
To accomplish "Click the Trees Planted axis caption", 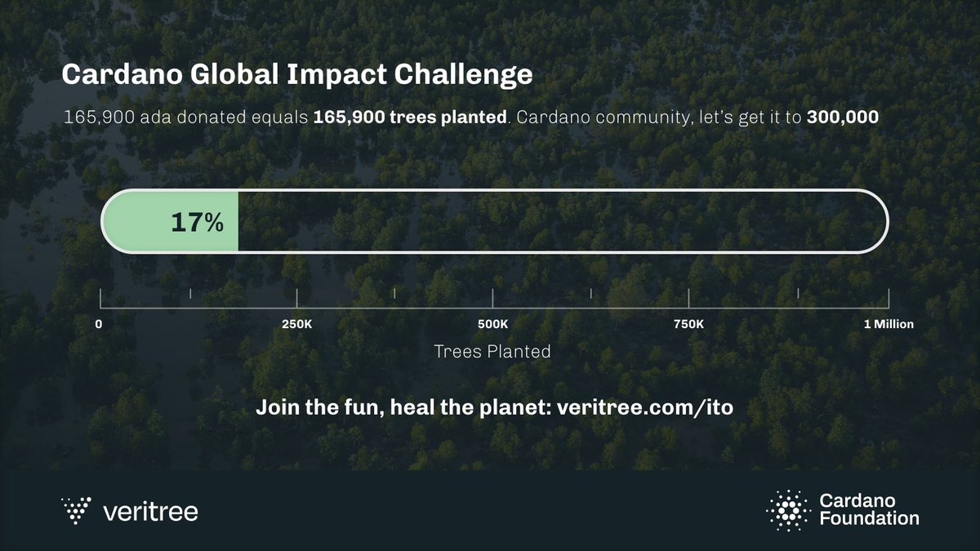I will (x=492, y=352).
